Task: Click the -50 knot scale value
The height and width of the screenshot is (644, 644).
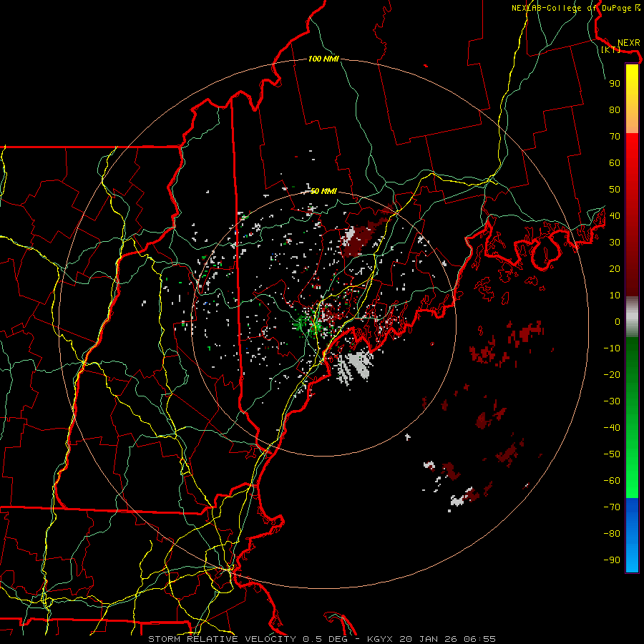Action: point(612,454)
